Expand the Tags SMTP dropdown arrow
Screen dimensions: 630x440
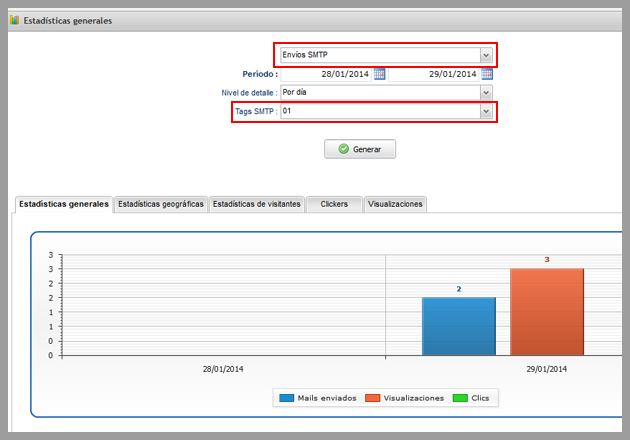pos(486,111)
